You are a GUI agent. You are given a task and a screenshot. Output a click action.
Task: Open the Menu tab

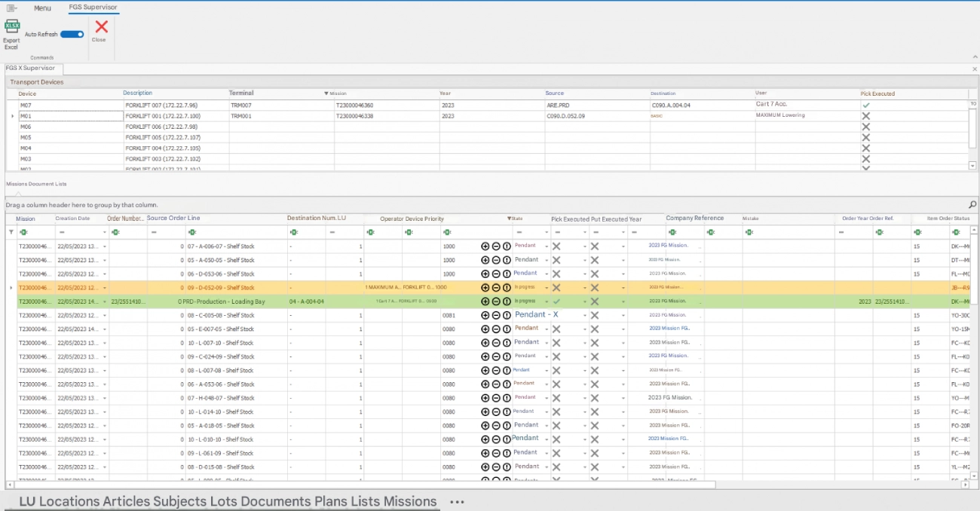pos(42,8)
